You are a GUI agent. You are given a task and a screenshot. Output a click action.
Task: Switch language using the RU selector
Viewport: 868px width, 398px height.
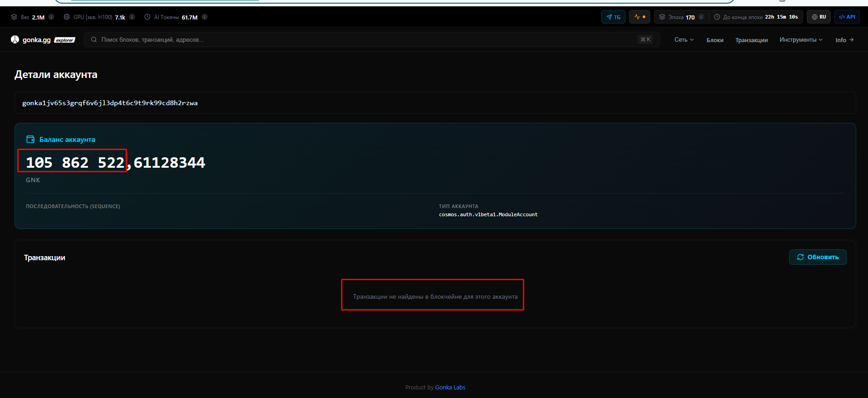[x=819, y=17]
